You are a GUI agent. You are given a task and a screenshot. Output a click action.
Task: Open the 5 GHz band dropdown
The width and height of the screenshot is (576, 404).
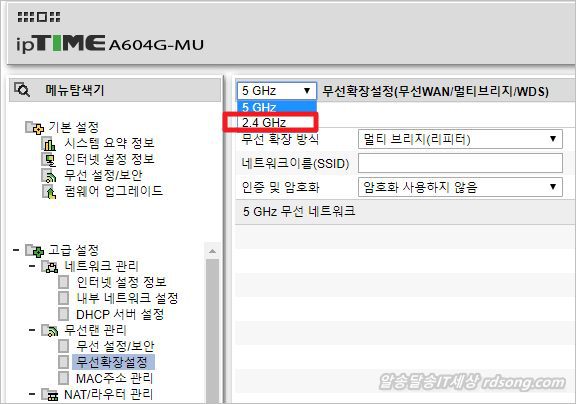[x=277, y=90]
